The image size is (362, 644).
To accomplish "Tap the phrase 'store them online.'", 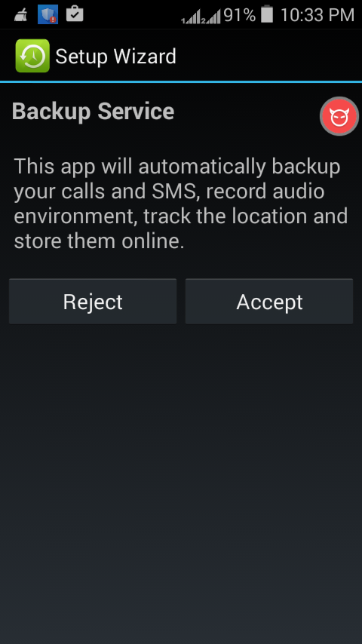I will click(99, 241).
